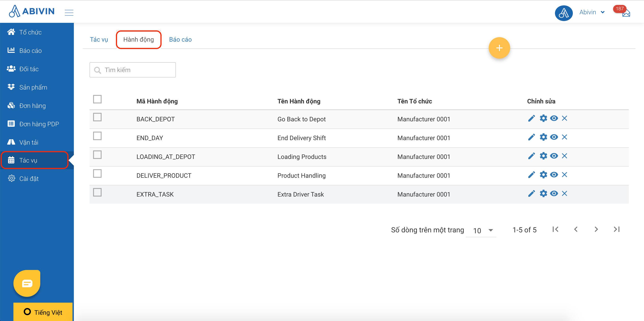Click the Mã Hành động column header
The height and width of the screenshot is (321, 644).
coord(157,101)
